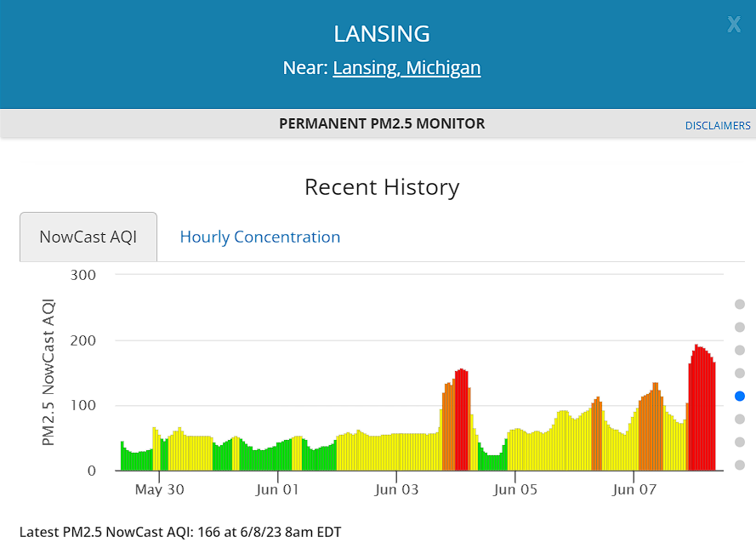756x554 pixels.
Task: Select the blue active page dot
Action: tap(740, 397)
